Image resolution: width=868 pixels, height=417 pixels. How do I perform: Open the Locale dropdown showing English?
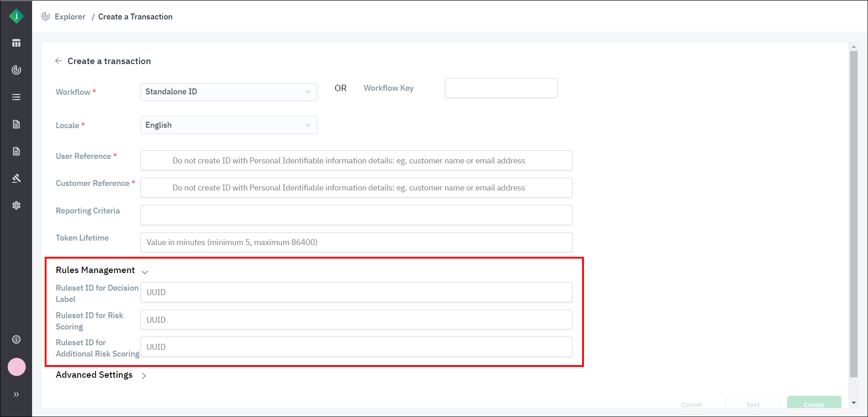tap(229, 125)
